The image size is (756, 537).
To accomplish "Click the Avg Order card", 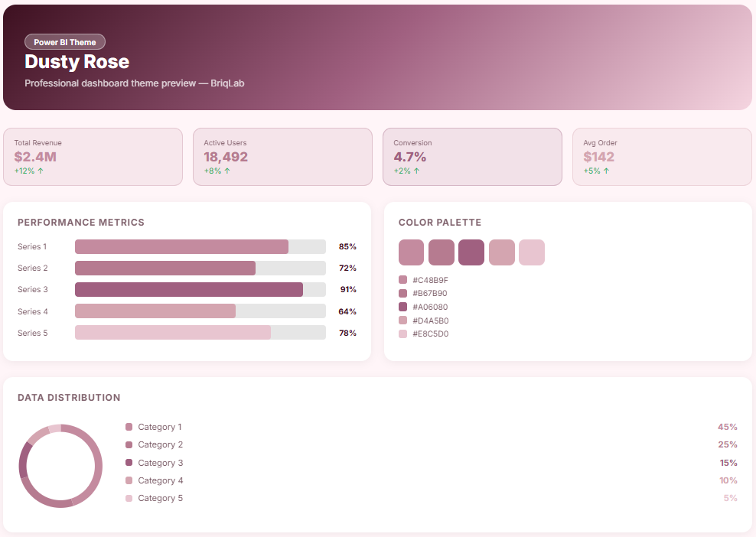I will click(662, 157).
